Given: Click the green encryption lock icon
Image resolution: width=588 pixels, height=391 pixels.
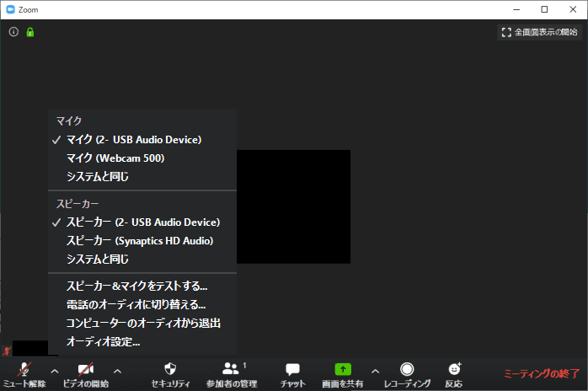Looking at the screenshot, I should coord(30,32).
